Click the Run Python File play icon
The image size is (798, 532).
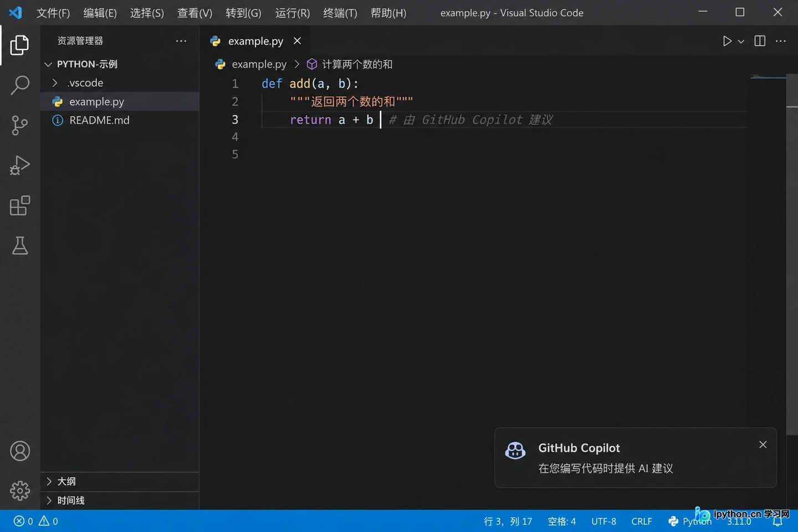coord(727,41)
